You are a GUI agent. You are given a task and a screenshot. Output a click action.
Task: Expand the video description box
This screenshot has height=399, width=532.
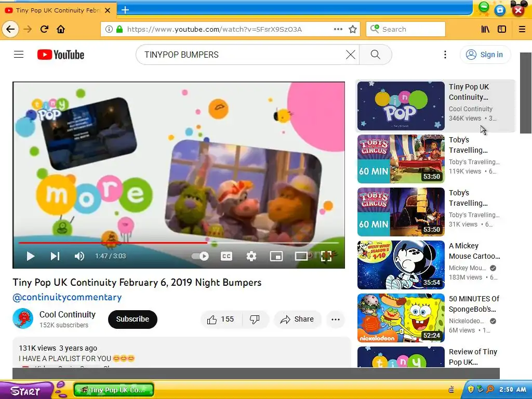pyautogui.click(x=181, y=353)
